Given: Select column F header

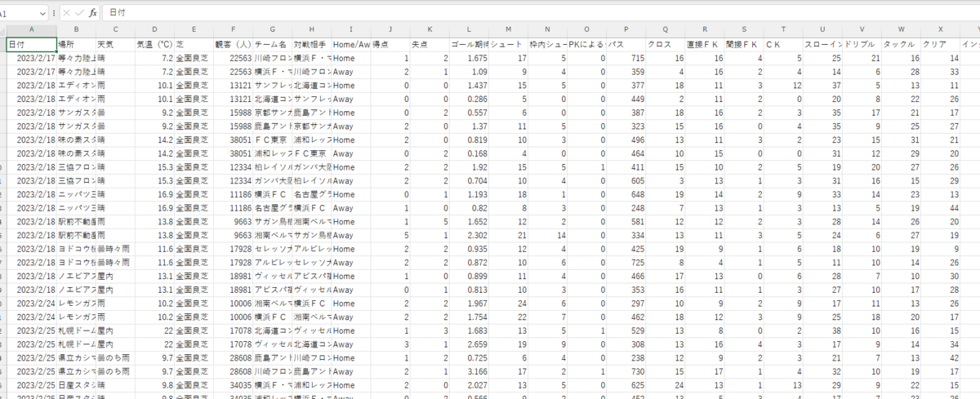Looking at the screenshot, I should 234,29.
